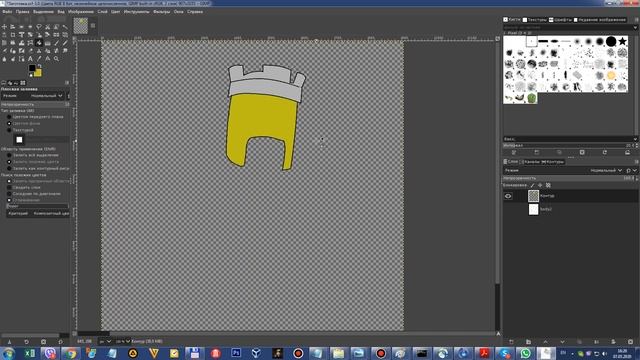The image size is (640, 360).
Task: Select the Bucket Fill tool
Action: click(39, 43)
